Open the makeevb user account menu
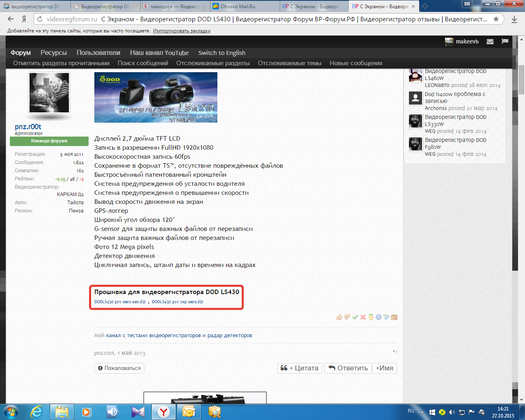The image size is (525, 420). (x=462, y=41)
